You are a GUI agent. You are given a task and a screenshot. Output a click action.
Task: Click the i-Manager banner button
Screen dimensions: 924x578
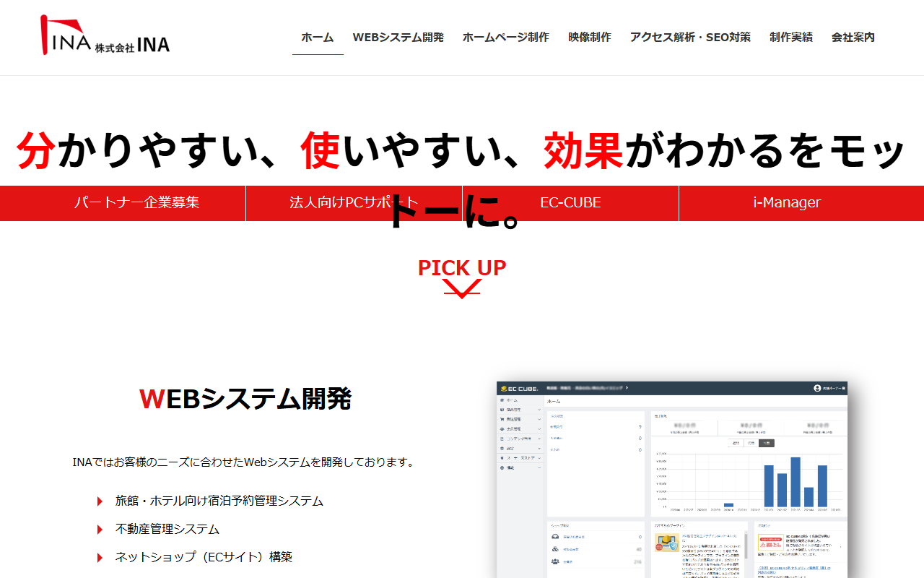(x=787, y=203)
